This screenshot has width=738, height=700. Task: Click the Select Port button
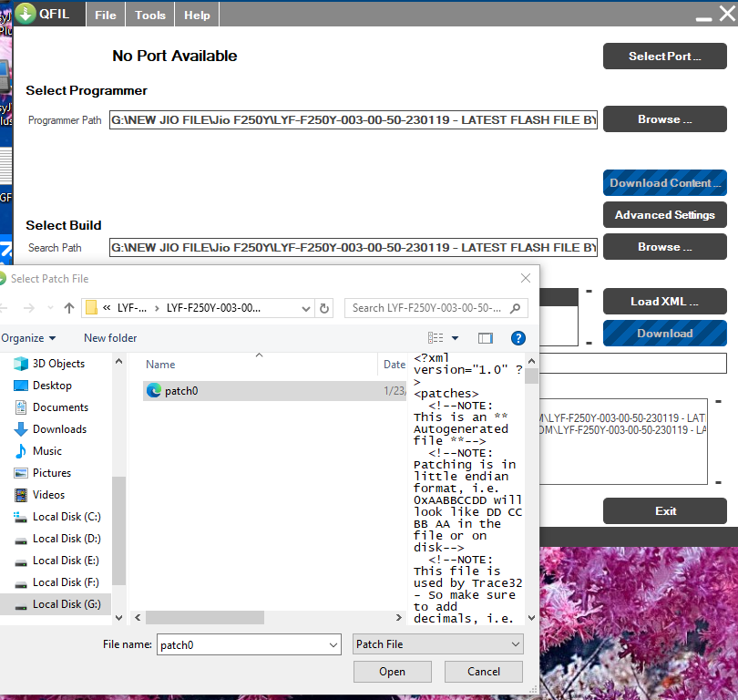click(x=664, y=56)
